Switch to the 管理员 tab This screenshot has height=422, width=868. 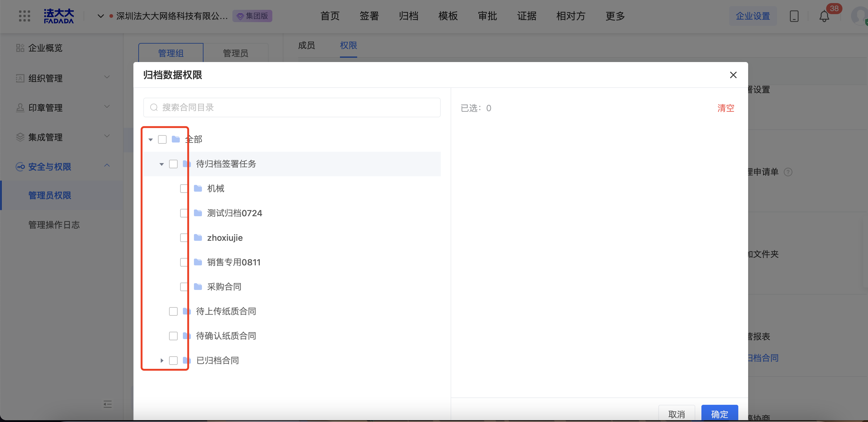tap(235, 53)
